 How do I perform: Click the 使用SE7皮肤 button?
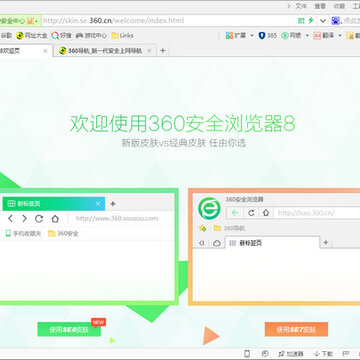296,330
